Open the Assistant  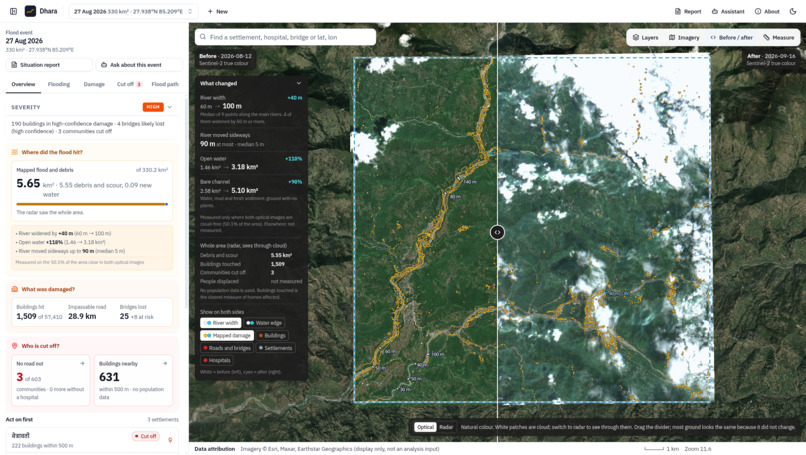coord(728,11)
